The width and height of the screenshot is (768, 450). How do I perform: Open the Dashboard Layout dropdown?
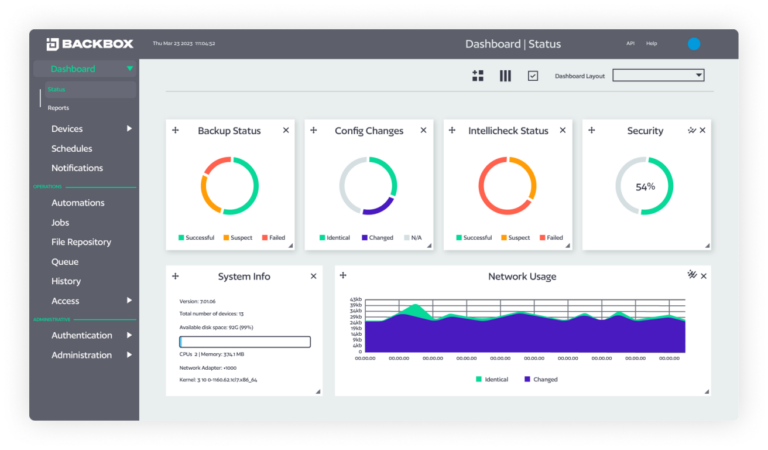(658, 75)
